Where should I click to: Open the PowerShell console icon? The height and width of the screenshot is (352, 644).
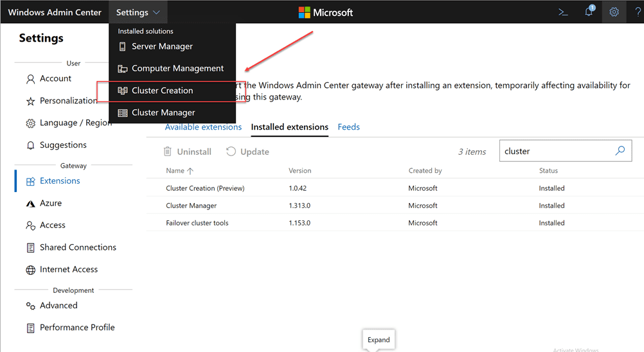pyautogui.click(x=563, y=12)
